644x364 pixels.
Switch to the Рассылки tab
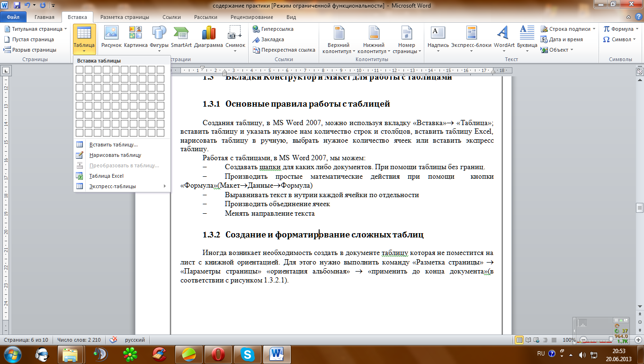click(205, 17)
